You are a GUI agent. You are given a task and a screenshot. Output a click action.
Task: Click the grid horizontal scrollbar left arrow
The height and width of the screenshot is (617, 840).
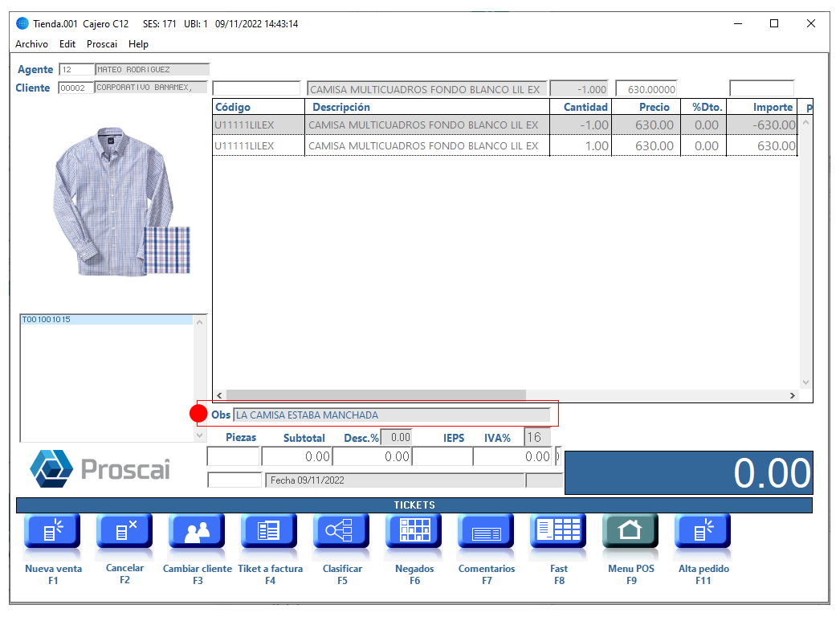point(220,395)
